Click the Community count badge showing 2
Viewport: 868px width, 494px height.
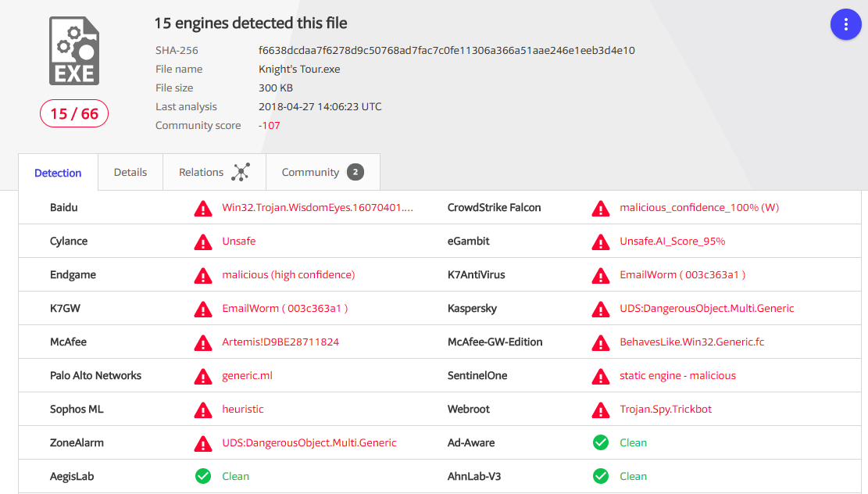(355, 172)
